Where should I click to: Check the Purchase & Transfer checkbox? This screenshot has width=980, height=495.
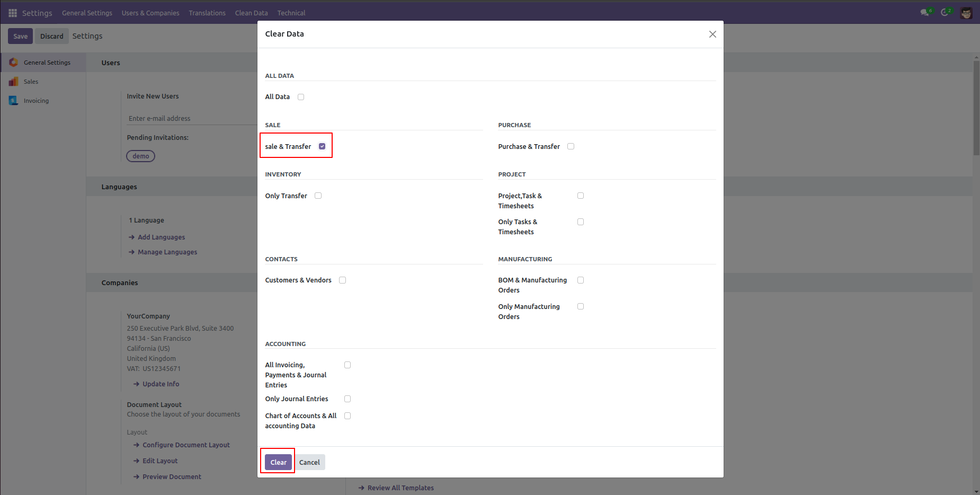point(571,146)
